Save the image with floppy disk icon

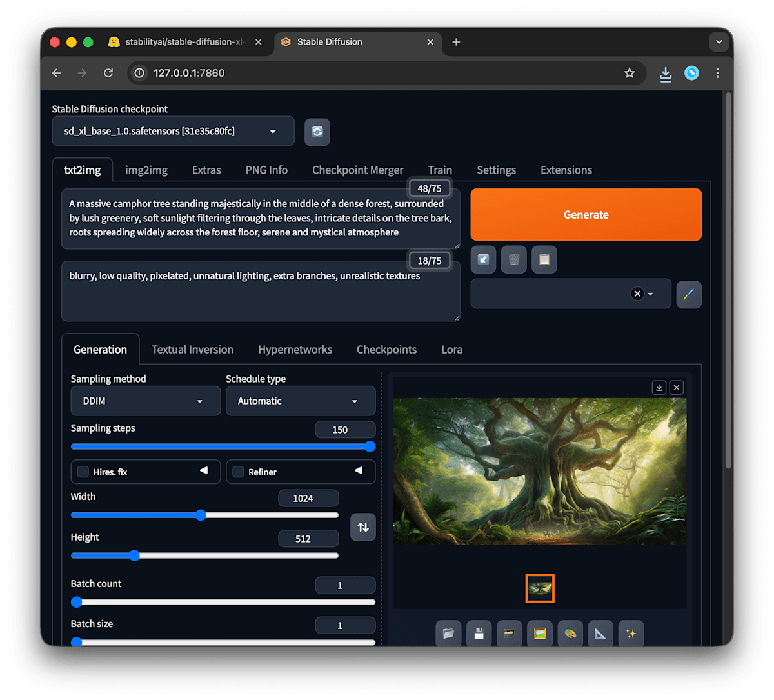[x=479, y=634]
